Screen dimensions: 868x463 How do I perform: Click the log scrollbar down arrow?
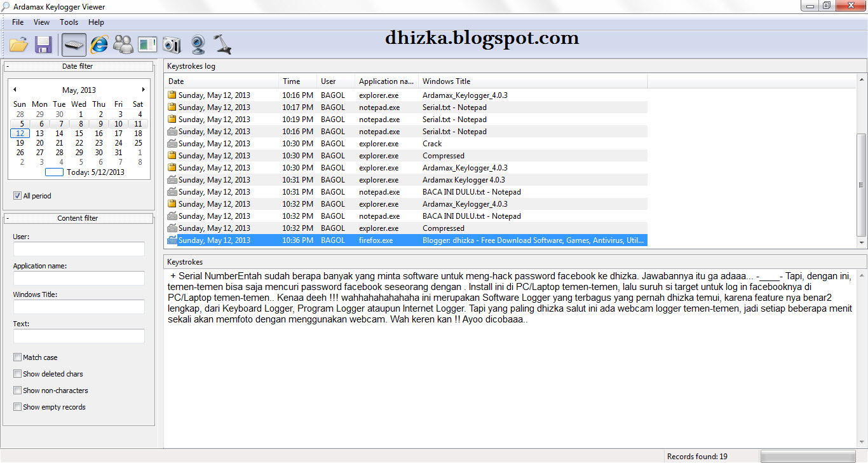[862, 243]
